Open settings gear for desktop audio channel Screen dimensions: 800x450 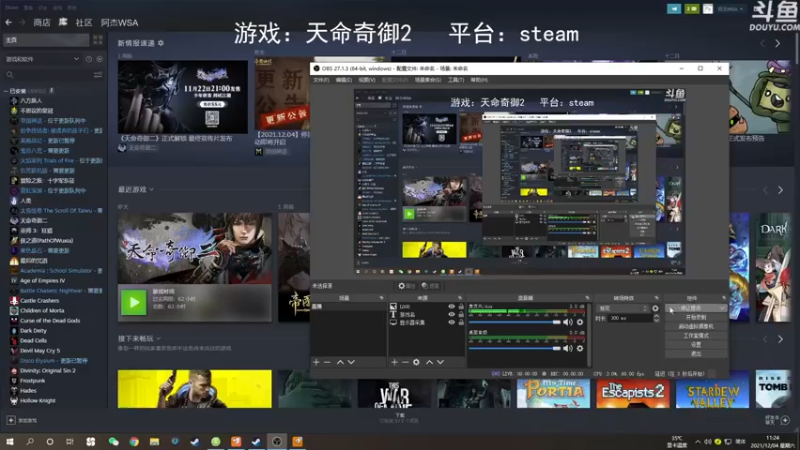(580, 348)
